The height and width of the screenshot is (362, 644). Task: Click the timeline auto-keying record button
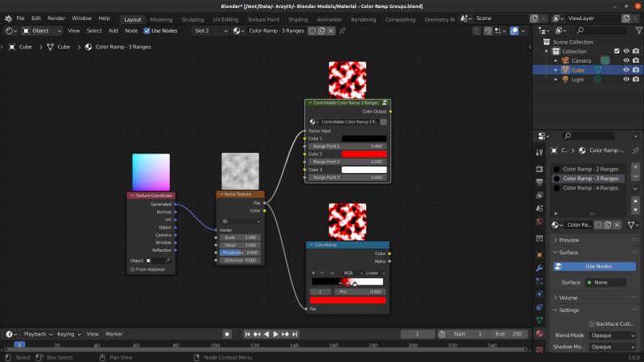tap(227, 334)
